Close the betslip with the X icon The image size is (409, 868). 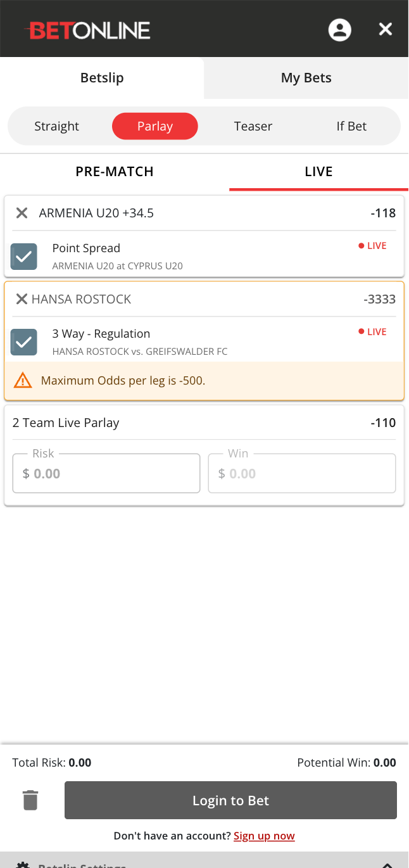[386, 29]
